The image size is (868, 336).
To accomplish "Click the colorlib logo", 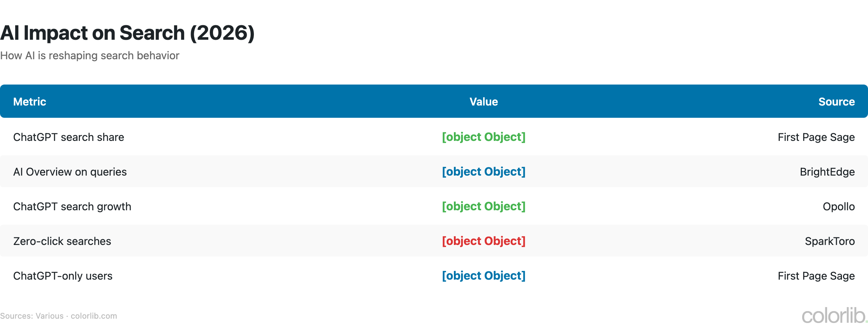I will click(x=834, y=316).
